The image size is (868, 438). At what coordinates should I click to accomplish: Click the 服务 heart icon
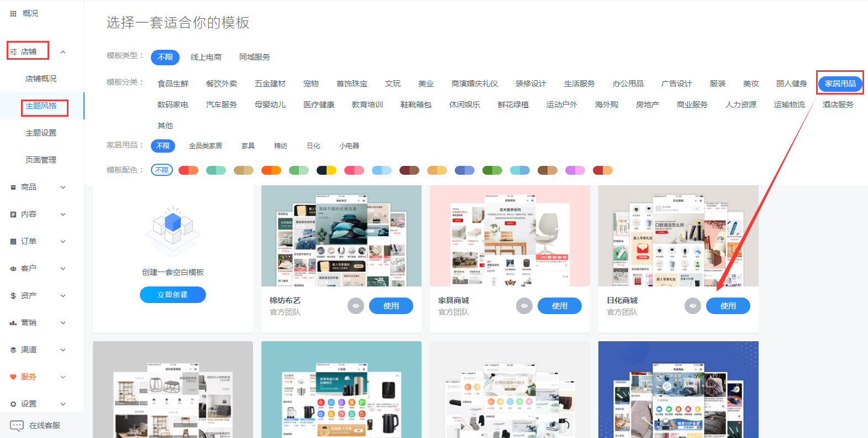click(13, 377)
